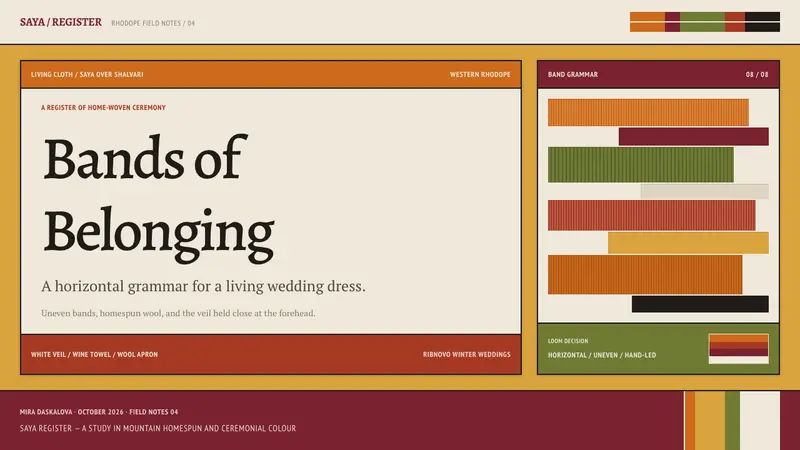Image resolution: width=800 pixels, height=450 pixels.
Task: Select the red striped band bar
Action: point(652,215)
